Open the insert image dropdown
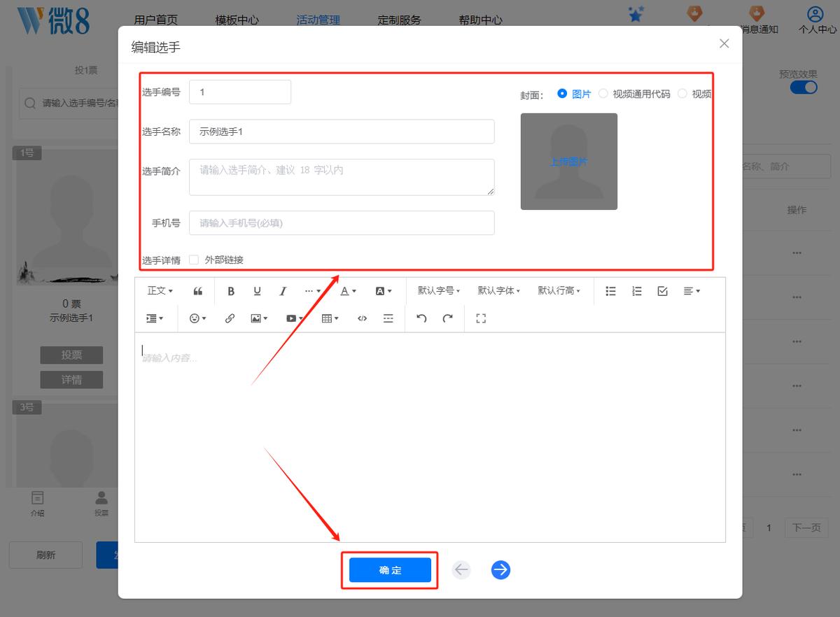 [x=260, y=318]
